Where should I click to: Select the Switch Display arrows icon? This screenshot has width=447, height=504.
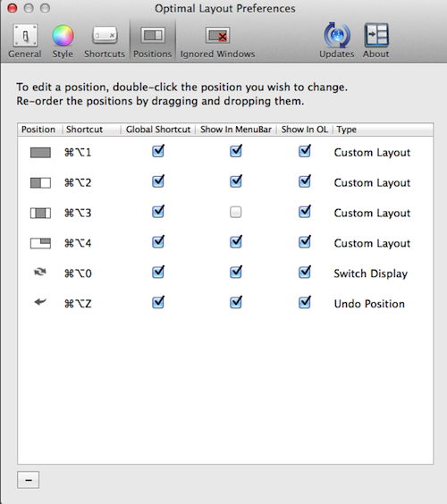40,273
